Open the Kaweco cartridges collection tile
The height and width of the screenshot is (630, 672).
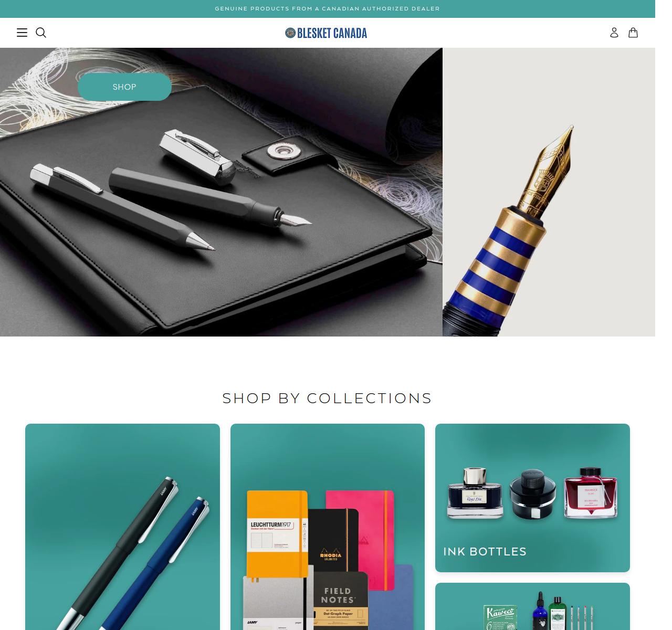532,606
